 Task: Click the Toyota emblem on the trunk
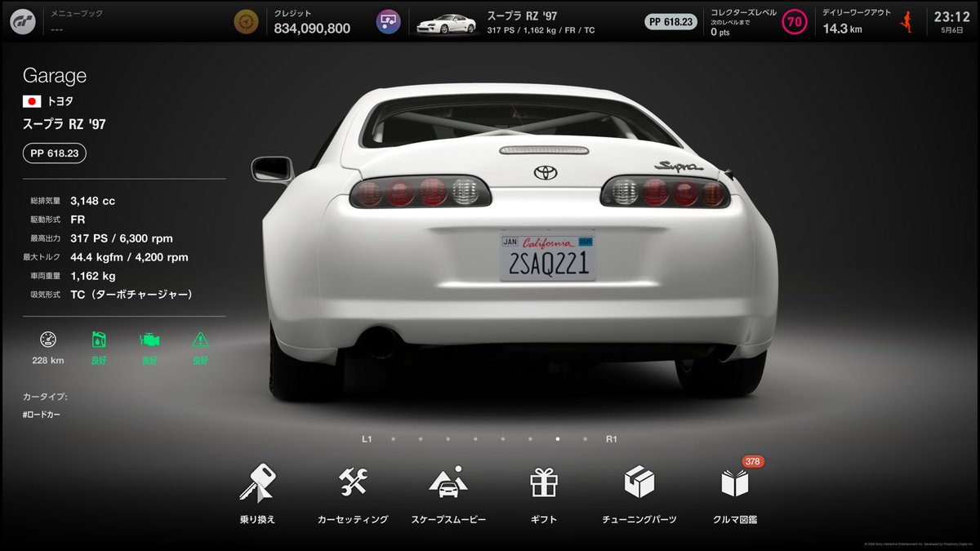[544, 172]
